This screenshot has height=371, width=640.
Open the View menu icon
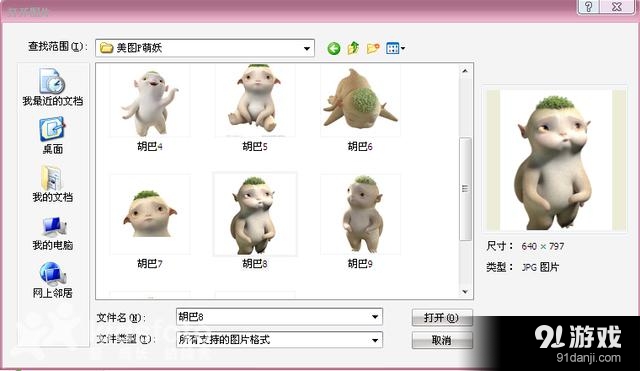click(395, 49)
